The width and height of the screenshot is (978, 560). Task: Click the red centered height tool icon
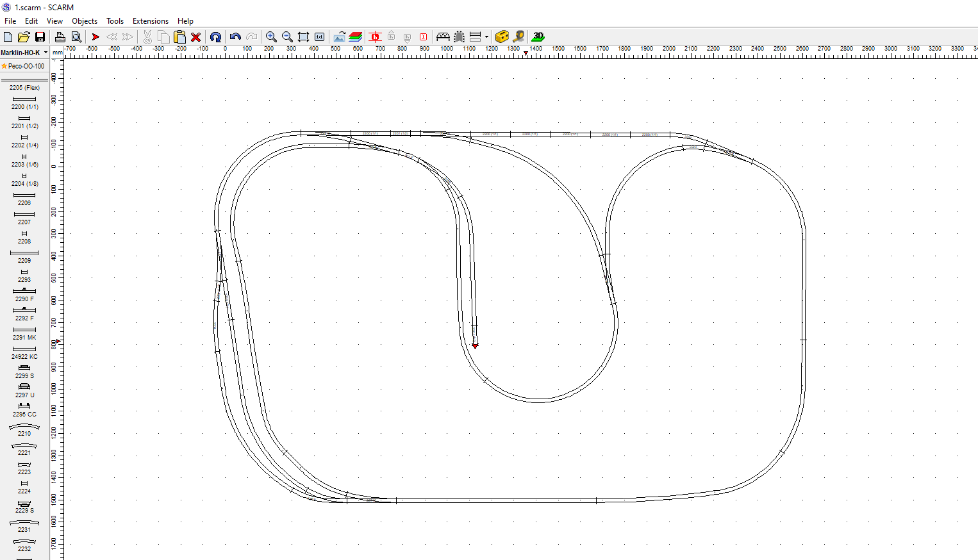(x=375, y=37)
